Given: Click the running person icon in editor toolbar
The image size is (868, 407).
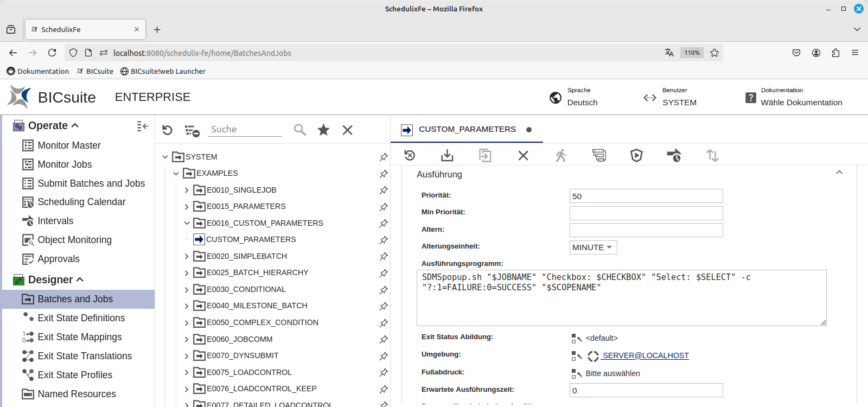Looking at the screenshot, I should tap(561, 156).
